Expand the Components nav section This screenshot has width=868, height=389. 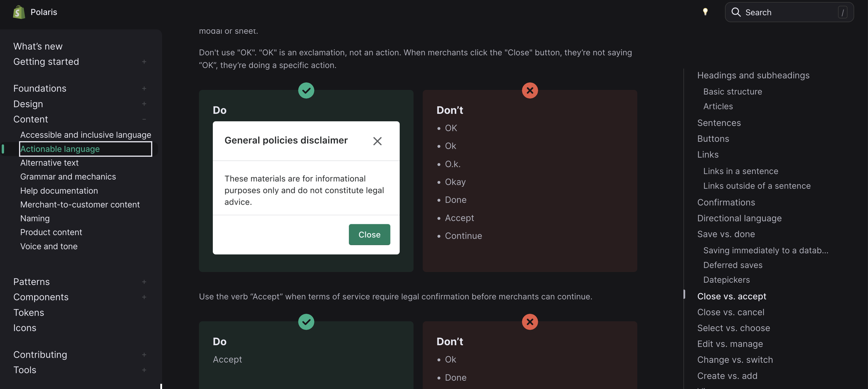[x=144, y=297]
